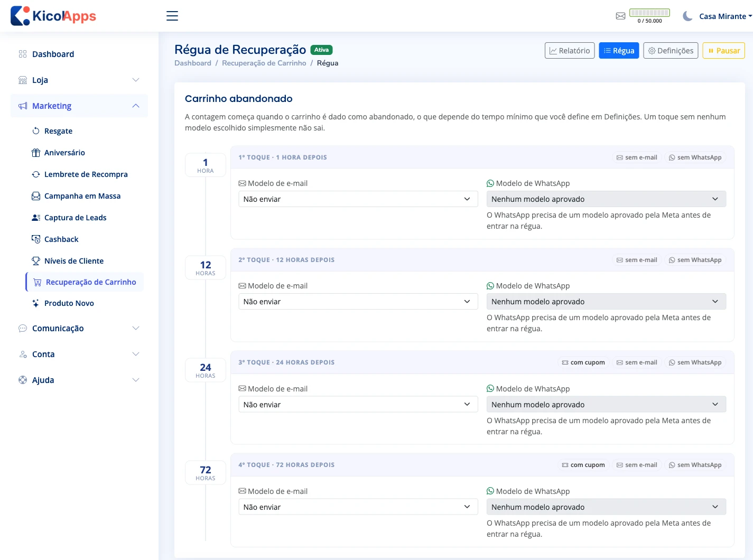Image resolution: width=753 pixels, height=560 pixels.
Task: Open Dashboard from the sidebar
Action: coord(79,54)
